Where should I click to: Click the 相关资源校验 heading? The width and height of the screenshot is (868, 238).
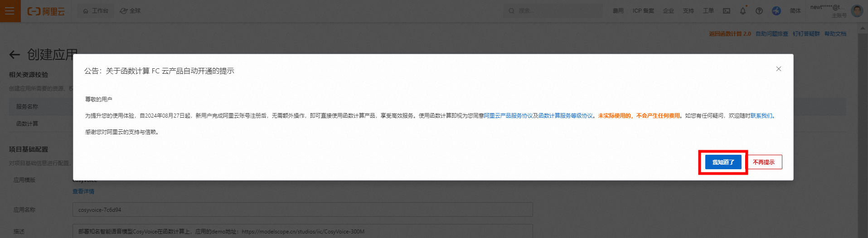point(29,75)
